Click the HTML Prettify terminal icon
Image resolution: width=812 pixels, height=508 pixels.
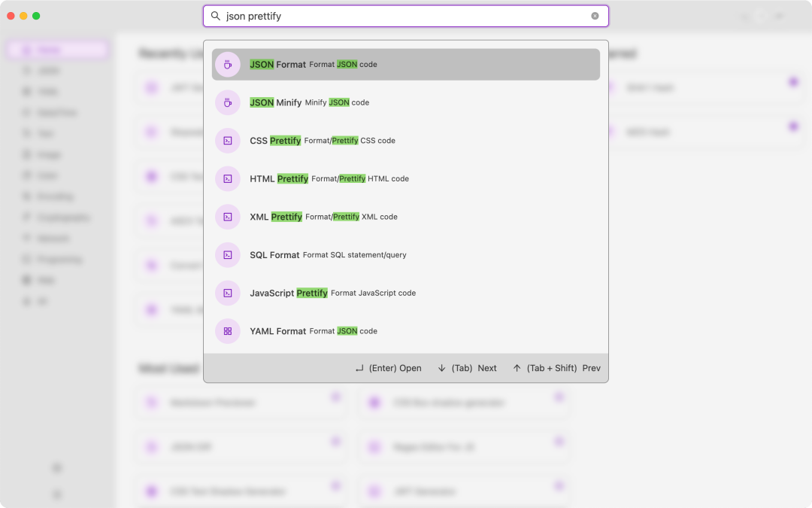click(x=227, y=179)
